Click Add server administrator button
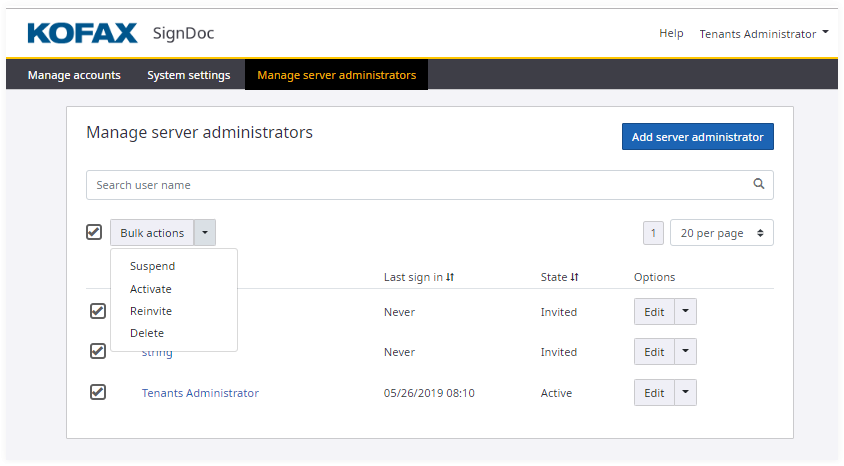 coord(697,137)
